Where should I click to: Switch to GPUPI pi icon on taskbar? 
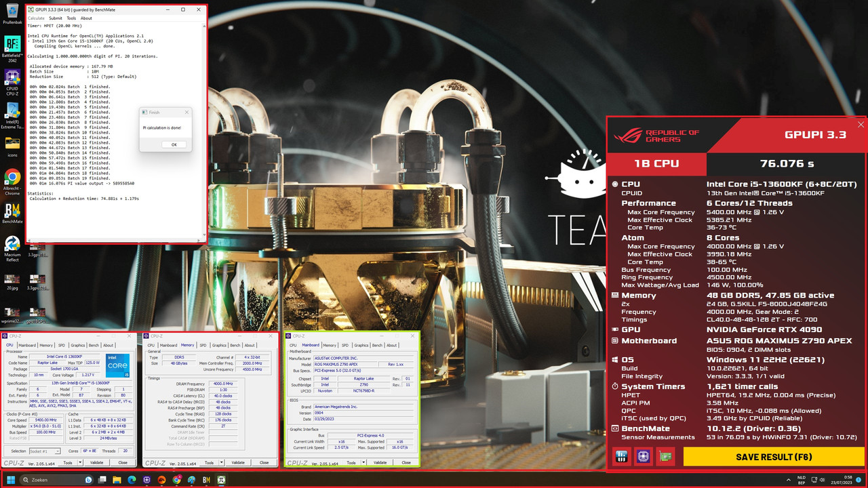pyautogui.click(x=221, y=480)
